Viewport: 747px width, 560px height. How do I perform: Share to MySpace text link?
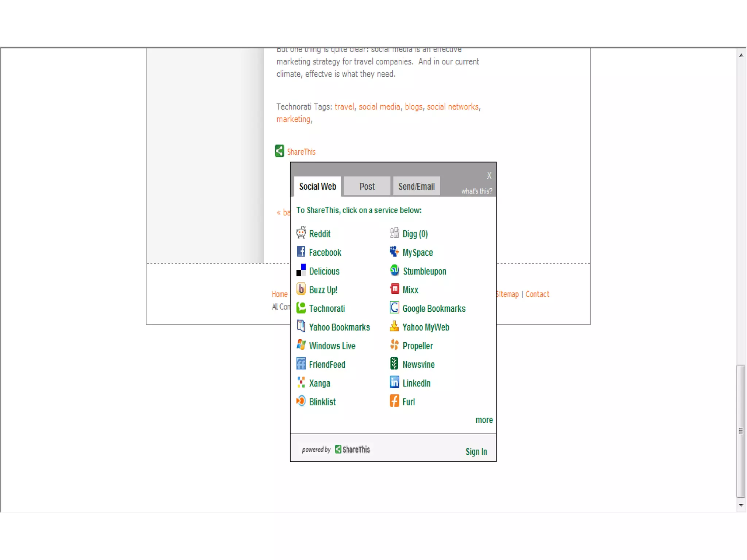coord(418,253)
